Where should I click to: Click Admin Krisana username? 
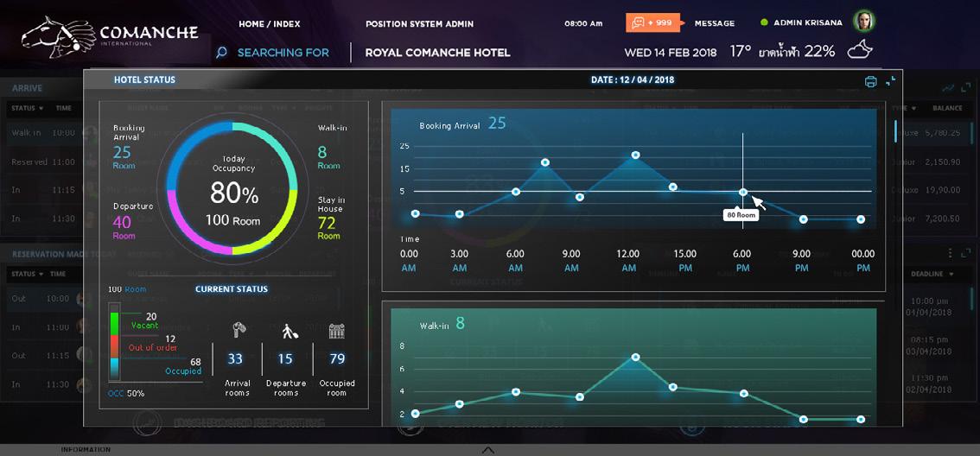pyautogui.click(x=808, y=22)
